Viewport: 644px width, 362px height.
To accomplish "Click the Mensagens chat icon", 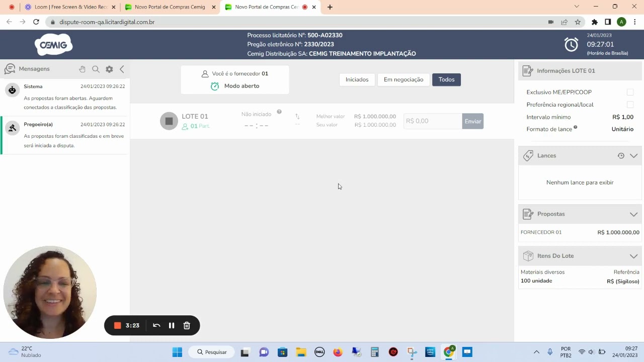I will click(x=10, y=69).
